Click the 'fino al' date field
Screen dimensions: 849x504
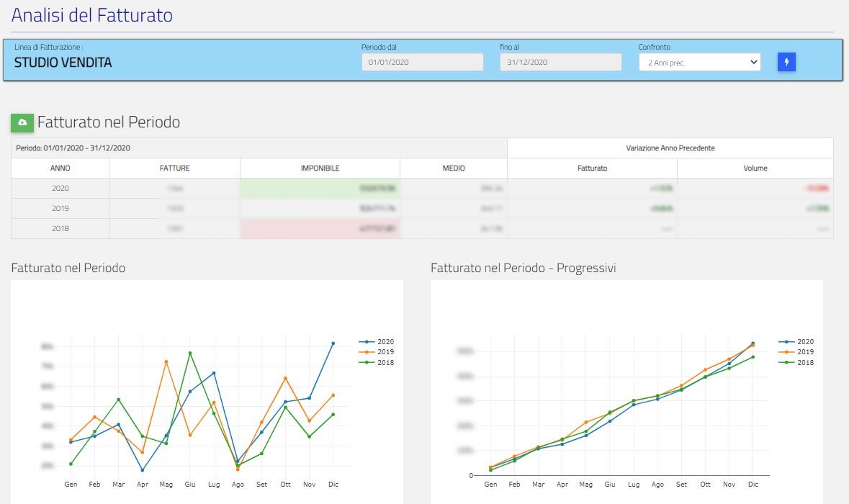coord(560,63)
